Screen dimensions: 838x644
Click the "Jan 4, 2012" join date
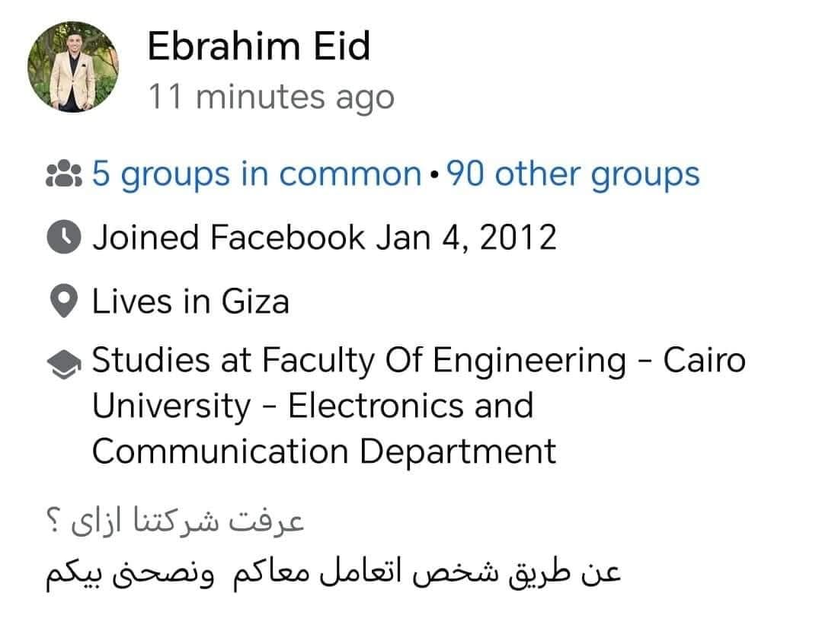click(x=465, y=238)
